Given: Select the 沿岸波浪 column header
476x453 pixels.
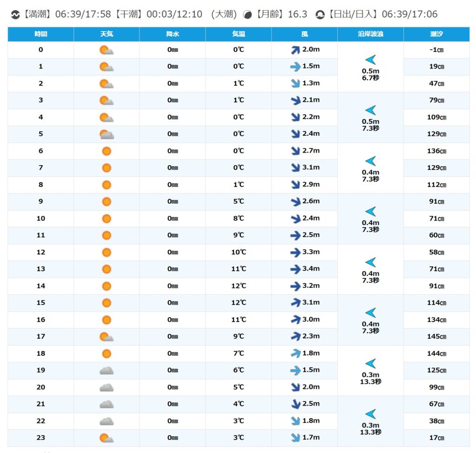Looking at the screenshot, I should [370, 34].
